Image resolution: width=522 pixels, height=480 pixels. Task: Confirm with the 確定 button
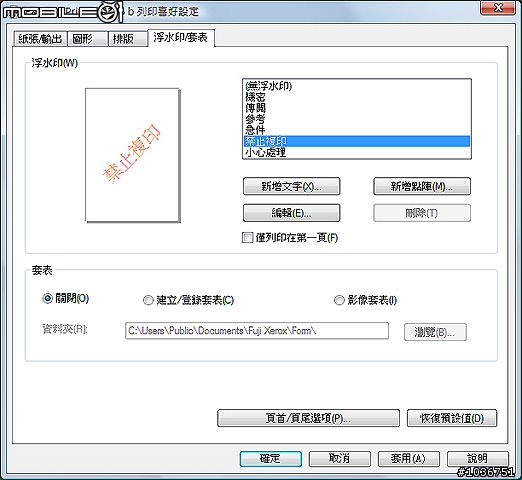click(x=271, y=459)
